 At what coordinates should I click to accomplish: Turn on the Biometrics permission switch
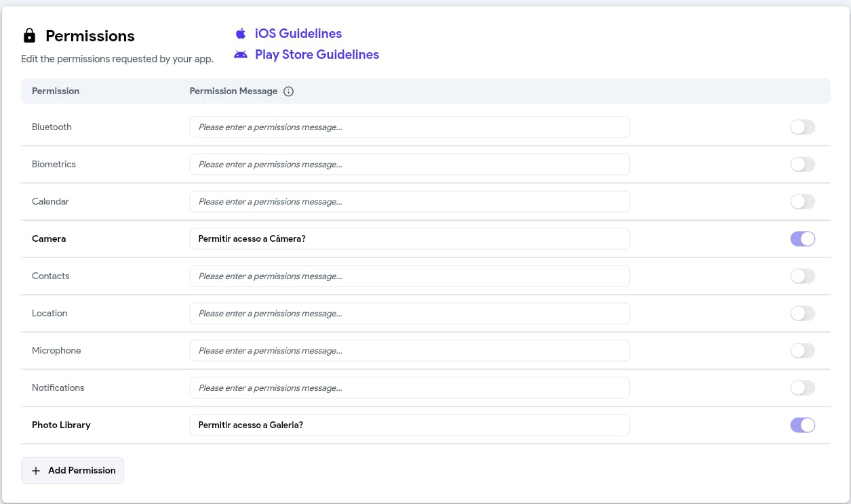click(802, 165)
